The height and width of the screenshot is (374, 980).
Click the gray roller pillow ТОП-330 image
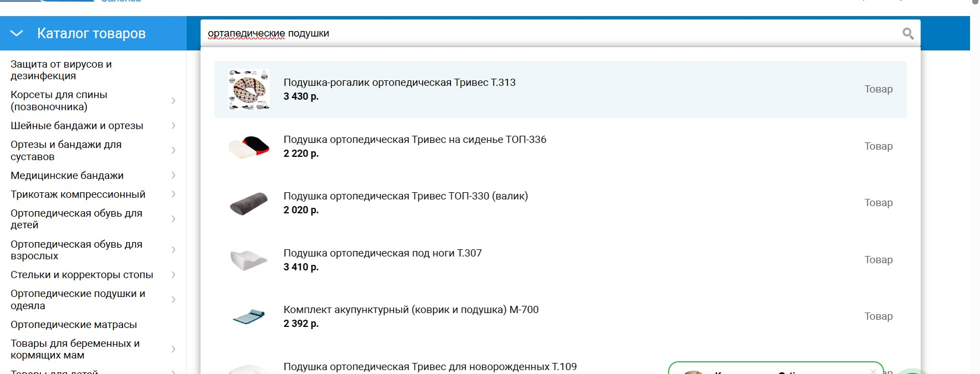tap(249, 203)
